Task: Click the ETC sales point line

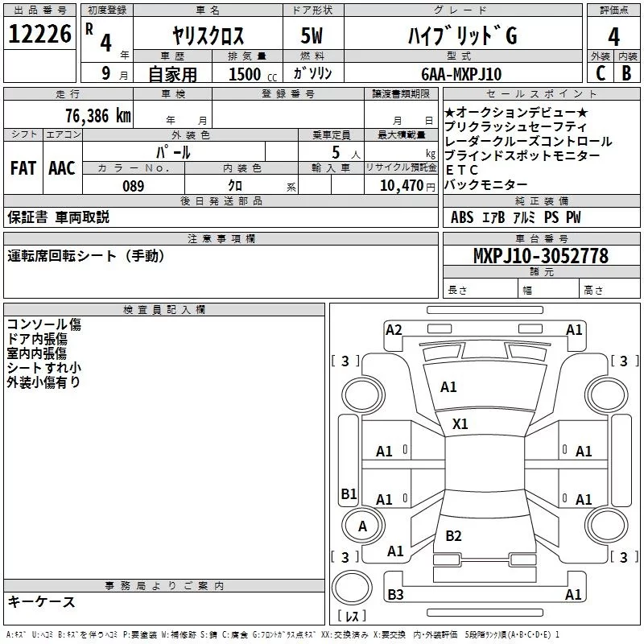Action: [461, 170]
